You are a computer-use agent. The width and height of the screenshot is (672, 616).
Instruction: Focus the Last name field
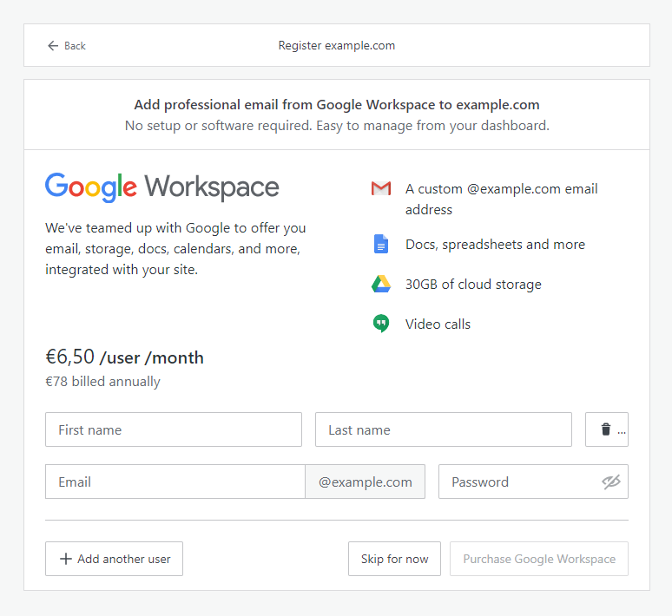coord(444,429)
